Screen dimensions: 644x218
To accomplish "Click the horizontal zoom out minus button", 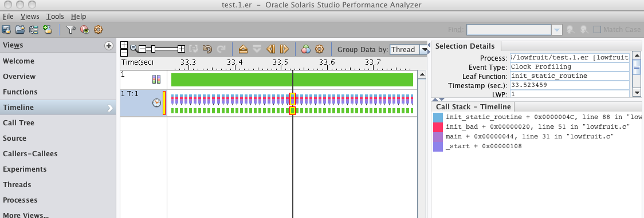I will [x=142, y=49].
